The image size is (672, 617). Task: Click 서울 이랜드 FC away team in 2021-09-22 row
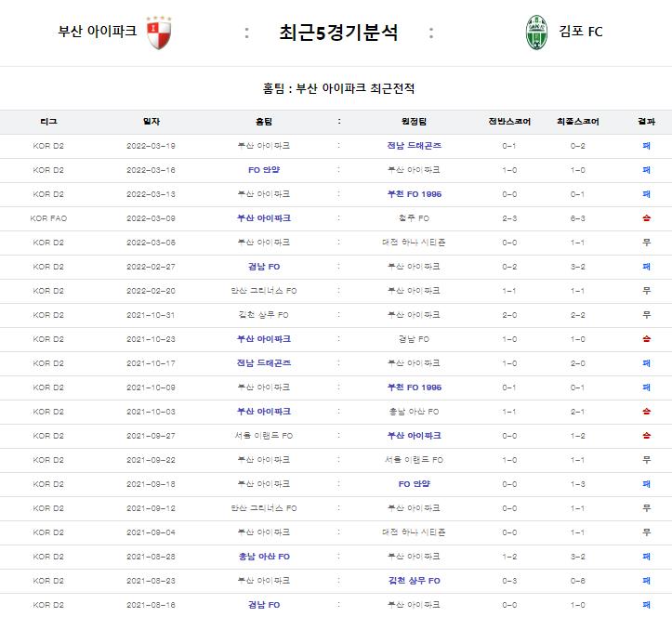(414, 460)
